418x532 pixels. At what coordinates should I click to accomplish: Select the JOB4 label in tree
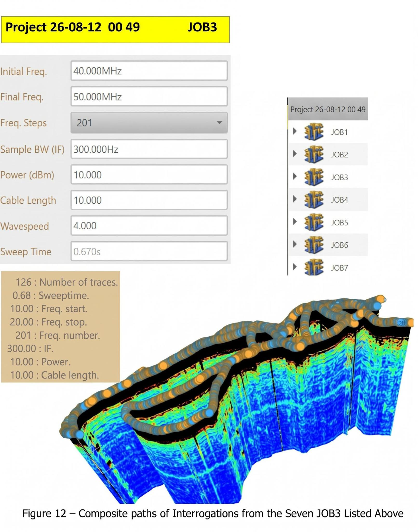[x=339, y=200]
